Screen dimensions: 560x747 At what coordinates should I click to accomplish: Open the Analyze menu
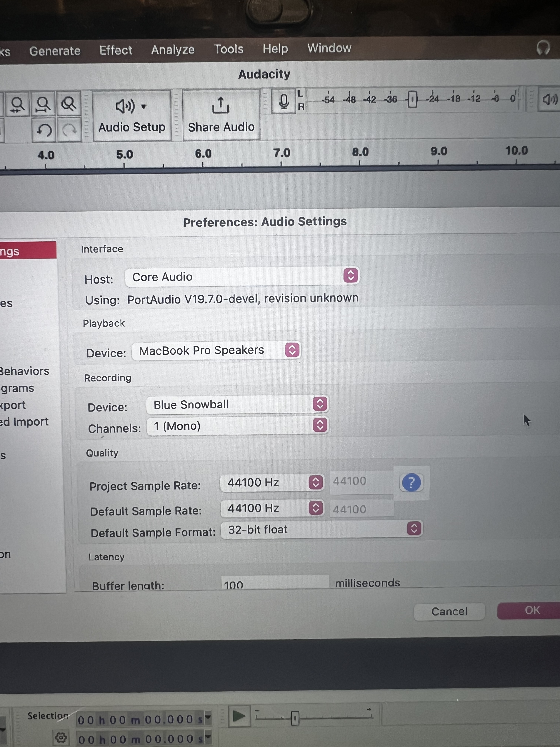(172, 50)
